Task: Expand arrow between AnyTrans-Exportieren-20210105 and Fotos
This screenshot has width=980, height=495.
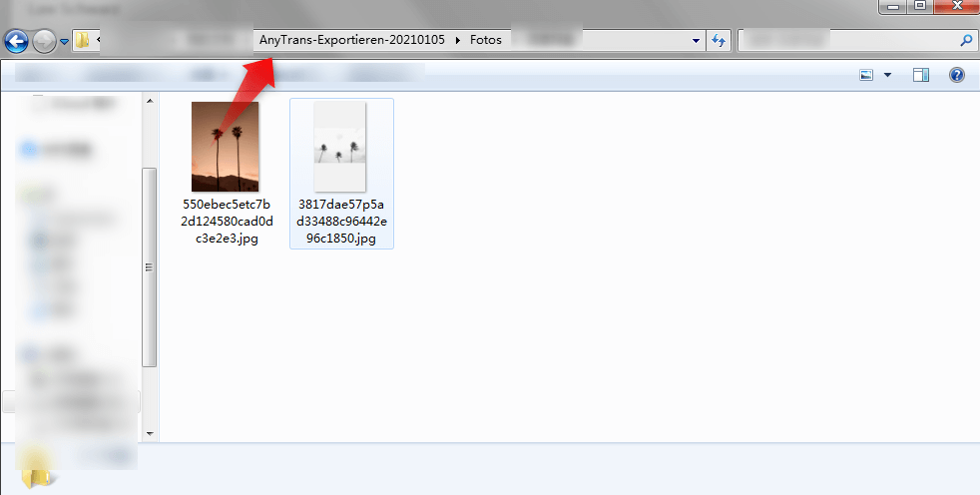Action: tap(457, 41)
